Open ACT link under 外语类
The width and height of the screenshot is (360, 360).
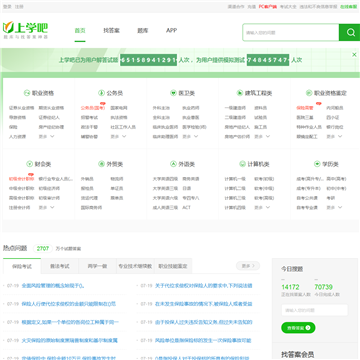click(x=186, y=207)
